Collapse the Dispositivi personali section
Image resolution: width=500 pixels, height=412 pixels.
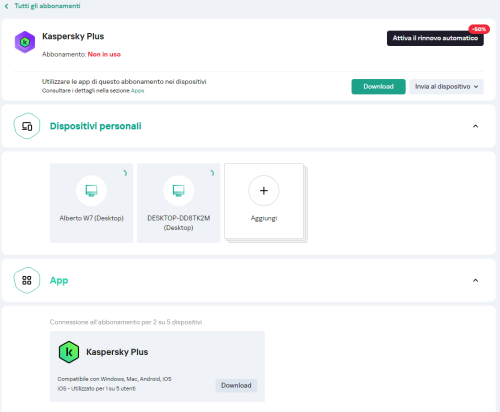point(475,126)
